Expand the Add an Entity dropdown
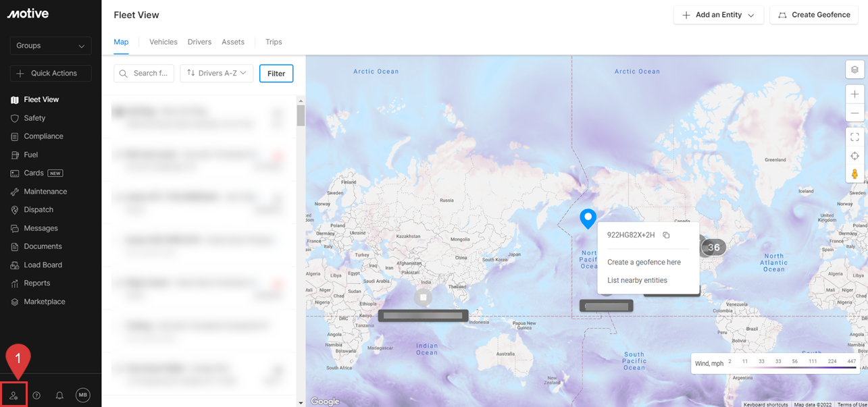This screenshot has width=868, height=407. 718,15
